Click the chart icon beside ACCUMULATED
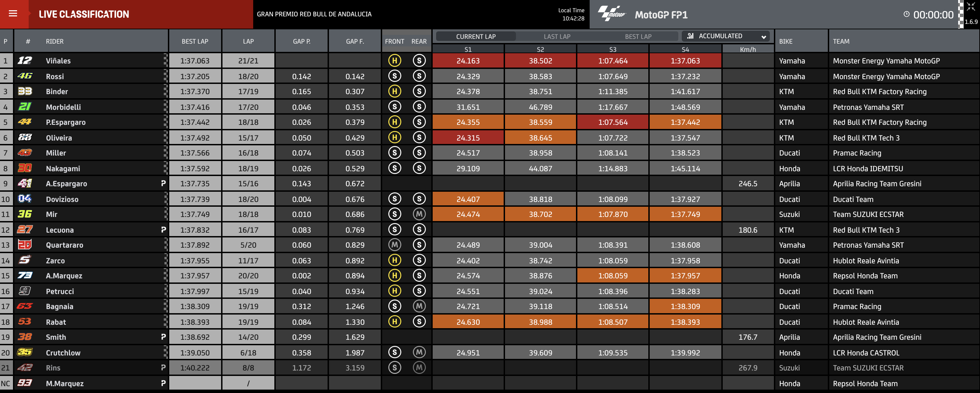Viewport: 980px width, 393px height. [691, 36]
